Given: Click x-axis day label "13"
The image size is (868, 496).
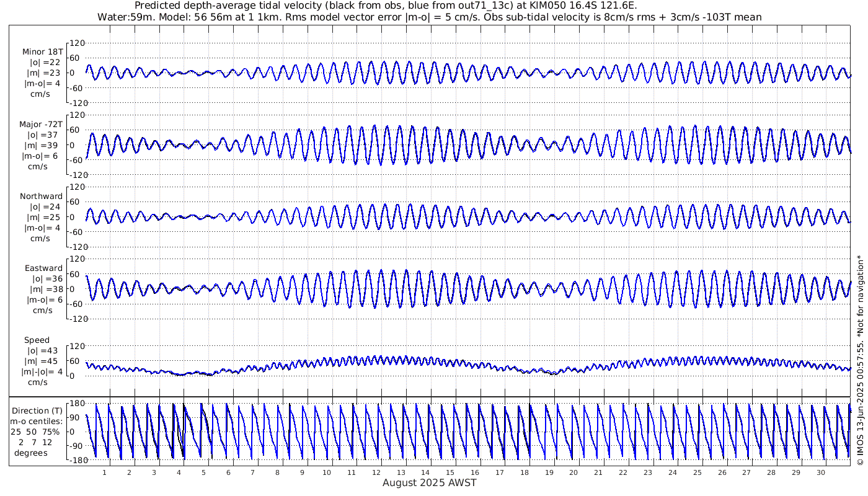Looking at the screenshot, I should pos(401,472).
